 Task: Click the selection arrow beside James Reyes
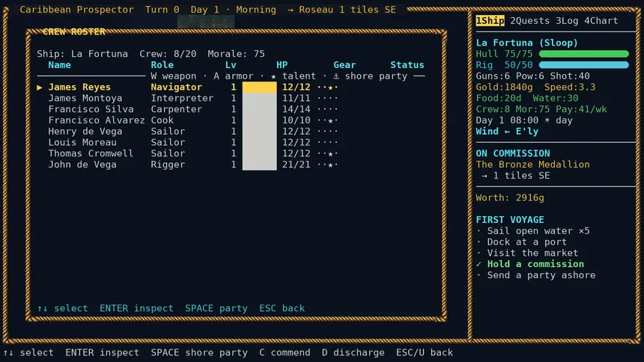point(40,87)
